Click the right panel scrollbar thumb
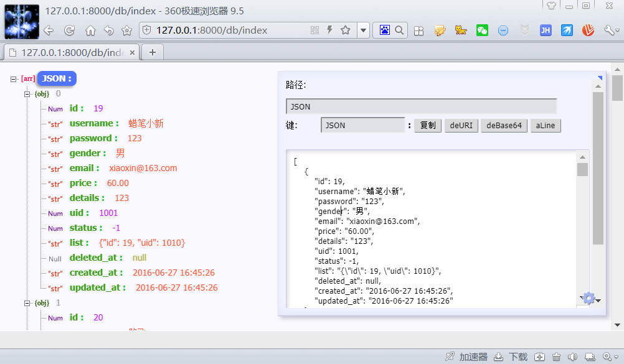Image resolution: width=624 pixels, height=364 pixels. click(598, 168)
